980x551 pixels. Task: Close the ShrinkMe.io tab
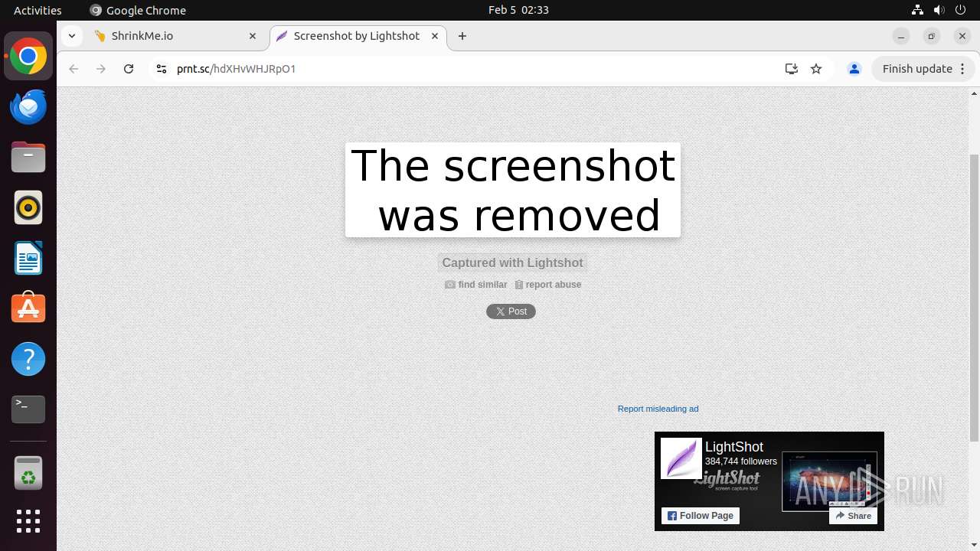point(253,36)
